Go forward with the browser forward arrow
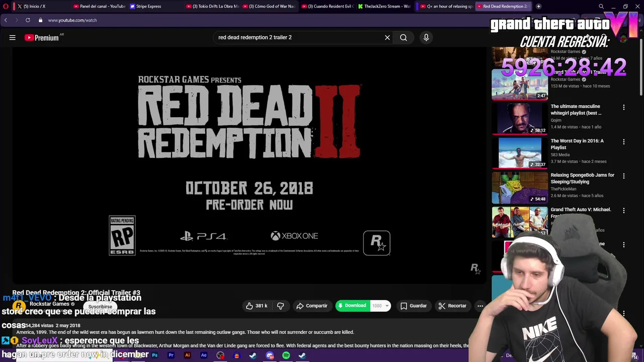Image resolution: width=644 pixels, height=362 pixels. point(17,20)
